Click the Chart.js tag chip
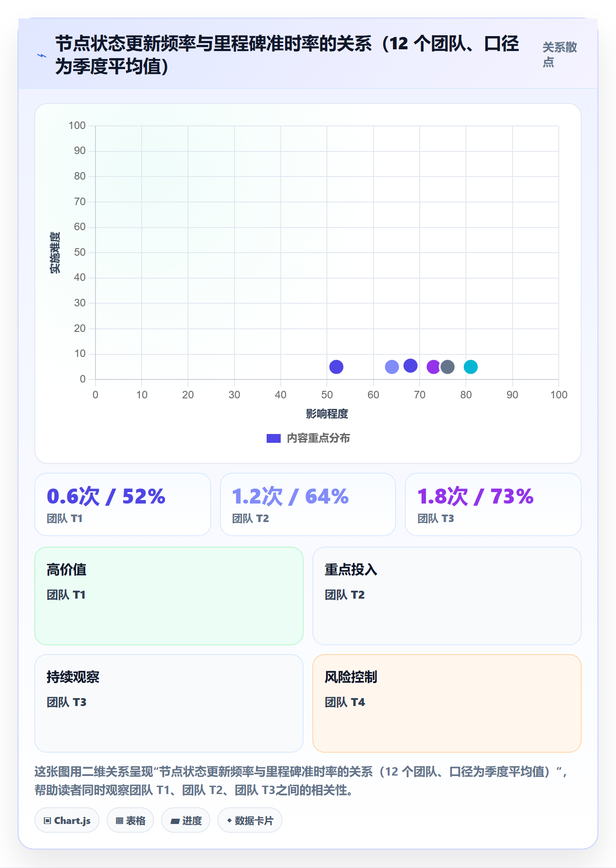The height and width of the screenshot is (868, 616). point(67,820)
